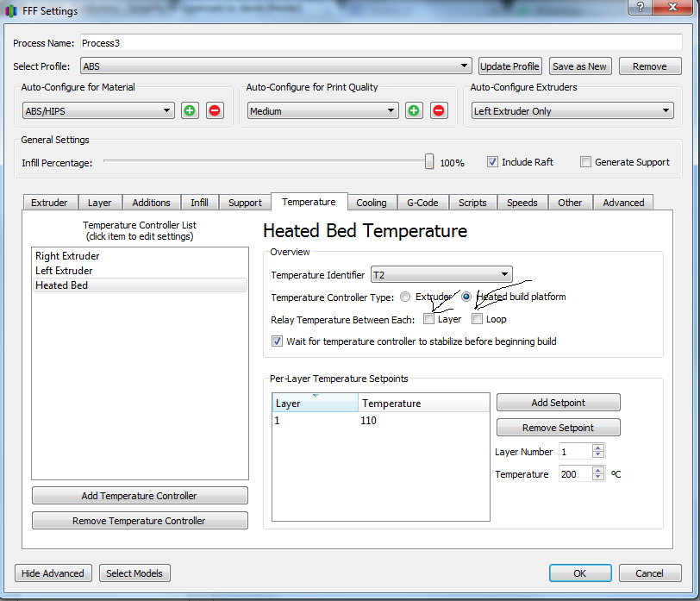Switch to the Layer tab
The width and height of the screenshot is (700, 601).
[99, 203]
